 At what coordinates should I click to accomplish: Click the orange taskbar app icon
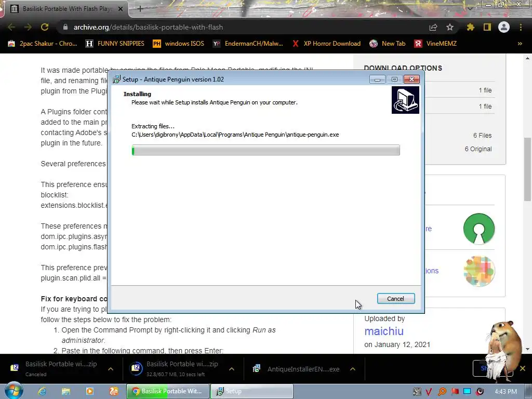click(x=114, y=391)
